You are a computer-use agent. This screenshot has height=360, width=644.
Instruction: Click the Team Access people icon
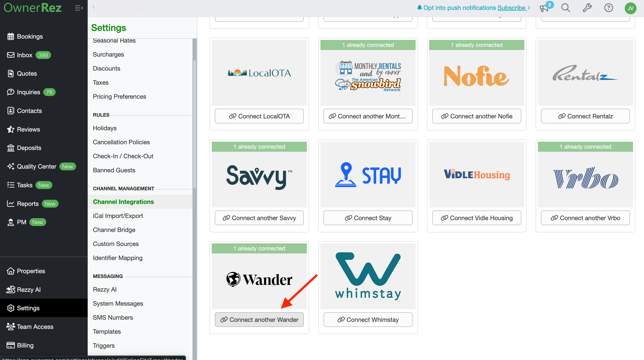coord(11,327)
